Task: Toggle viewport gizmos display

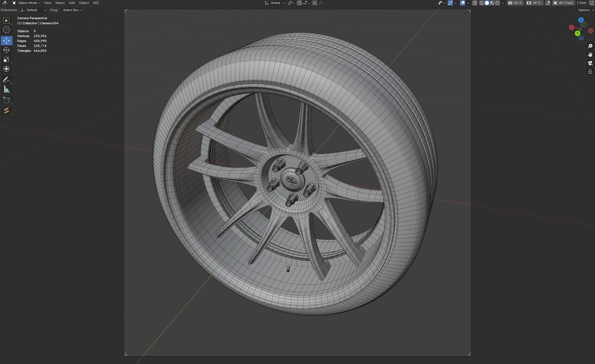Action: pyautogui.click(x=450, y=3)
